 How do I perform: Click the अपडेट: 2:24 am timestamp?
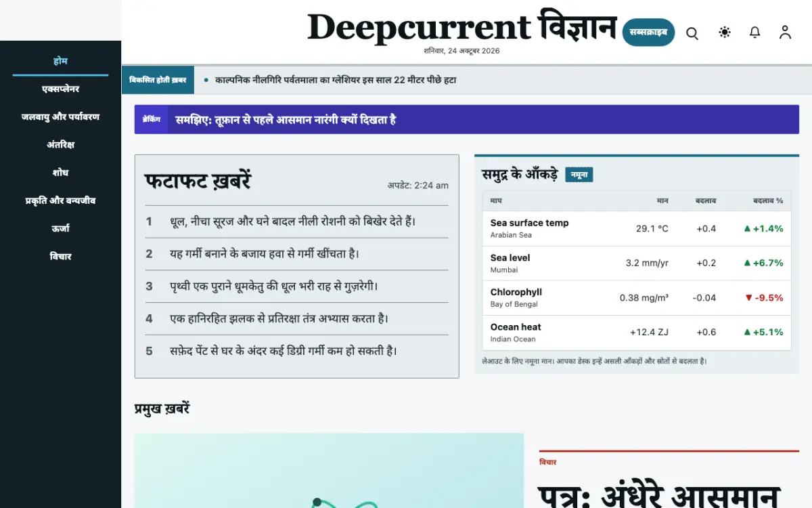[x=418, y=185]
